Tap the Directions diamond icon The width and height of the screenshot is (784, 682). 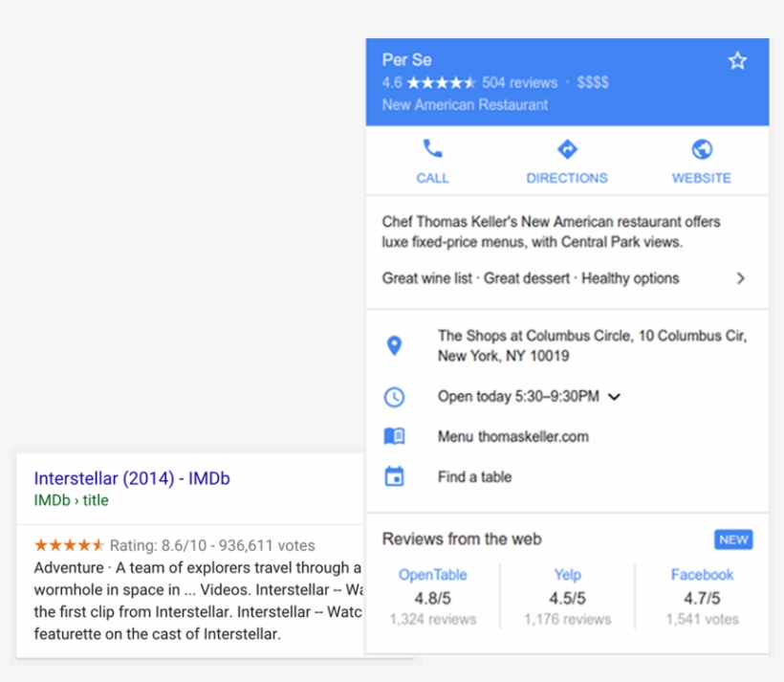(567, 149)
